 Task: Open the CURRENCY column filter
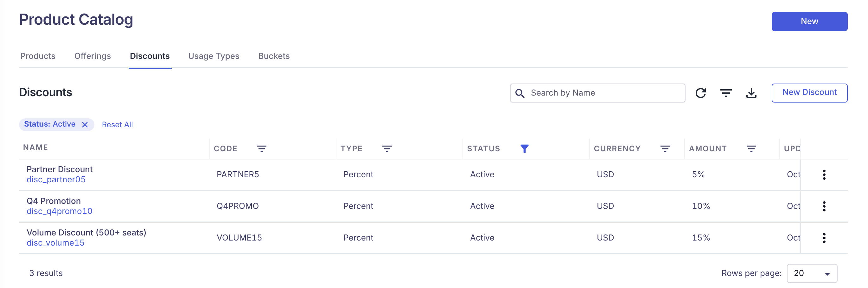665,148
